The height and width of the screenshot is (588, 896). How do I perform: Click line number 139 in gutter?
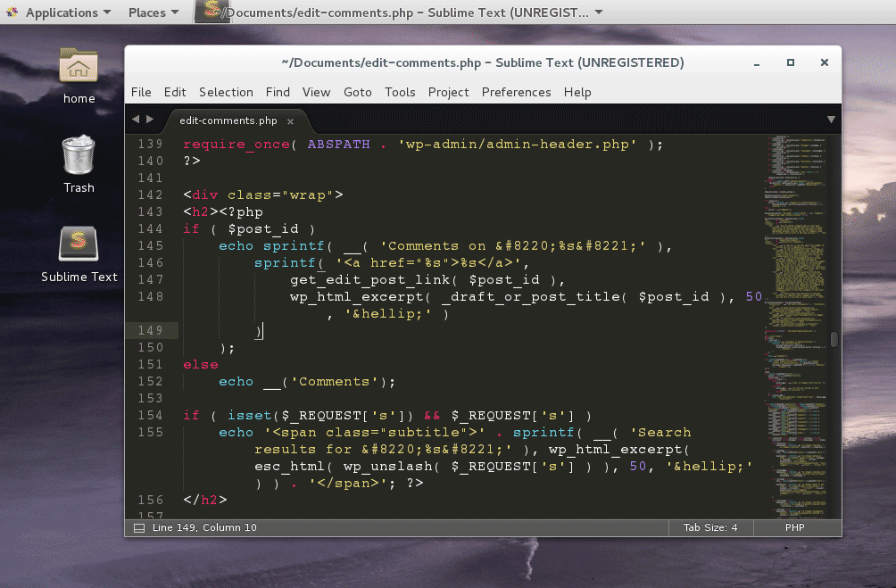click(150, 144)
